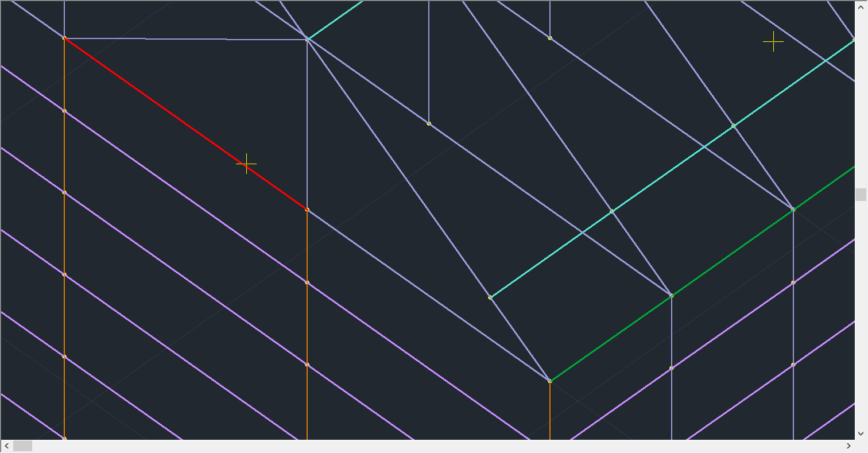Click the horizontal scrollbar right arrow
The height and width of the screenshot is (453, 868).
849,446
